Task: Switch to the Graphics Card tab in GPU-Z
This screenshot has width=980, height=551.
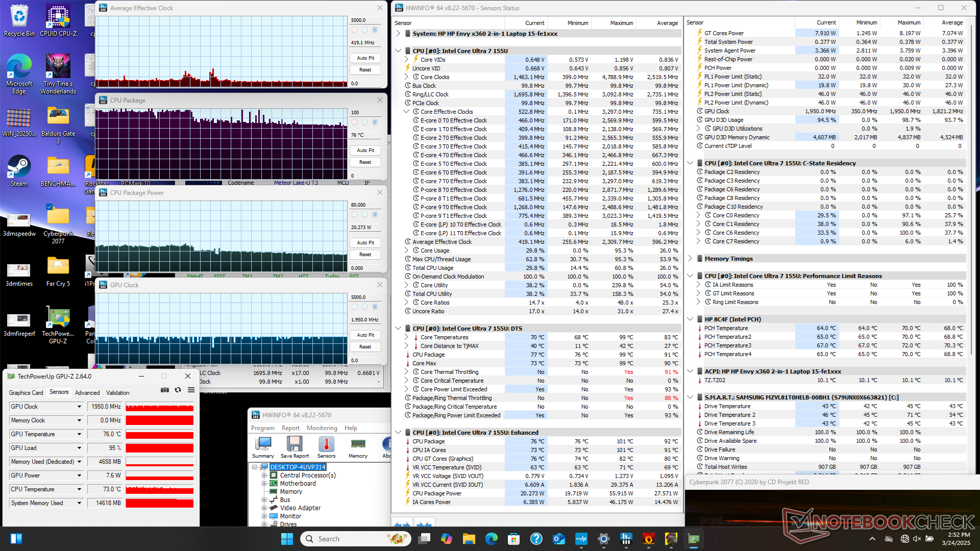Action: click(26, 393)
